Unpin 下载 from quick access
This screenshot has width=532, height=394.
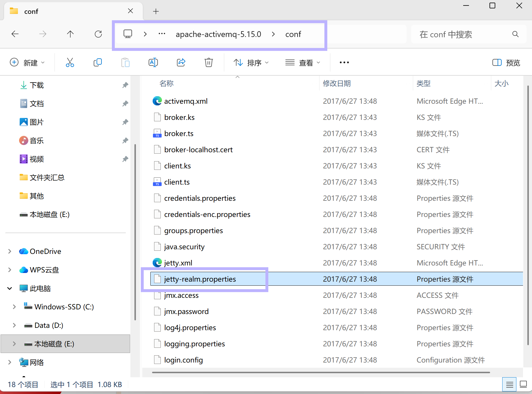click(125, 85)
